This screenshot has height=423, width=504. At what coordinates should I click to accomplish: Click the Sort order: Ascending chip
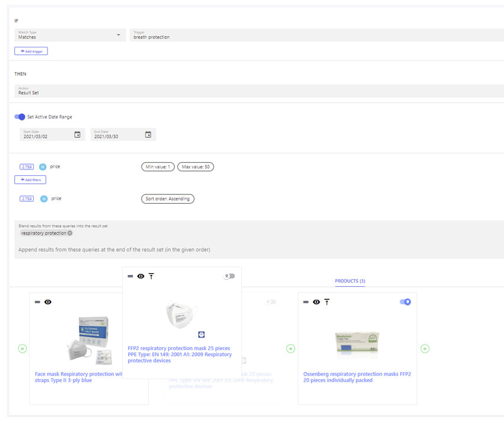pos(167,199)
